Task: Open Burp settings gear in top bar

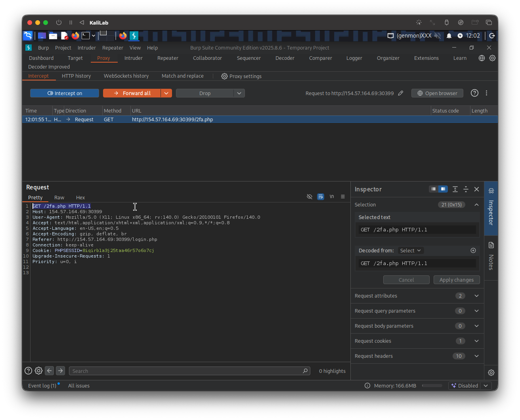Action: 492,58
